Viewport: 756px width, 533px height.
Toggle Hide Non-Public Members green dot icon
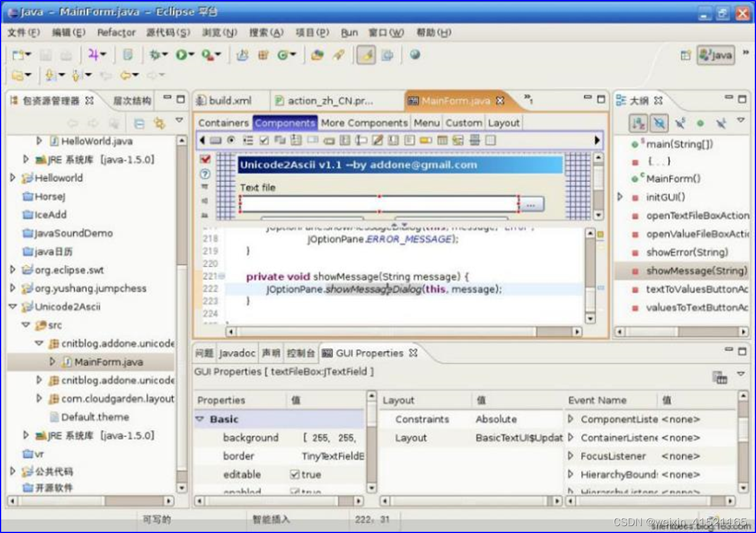tap(700, 123)
